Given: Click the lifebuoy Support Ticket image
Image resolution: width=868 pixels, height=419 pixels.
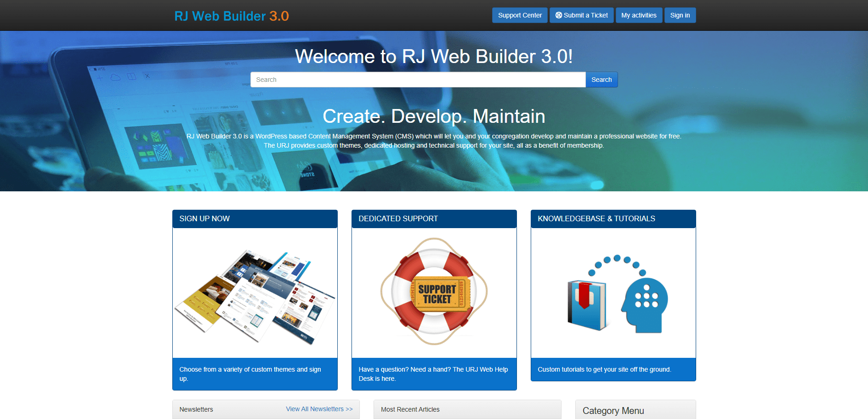Looking at the screenshot, I should [x=434, y=292].
